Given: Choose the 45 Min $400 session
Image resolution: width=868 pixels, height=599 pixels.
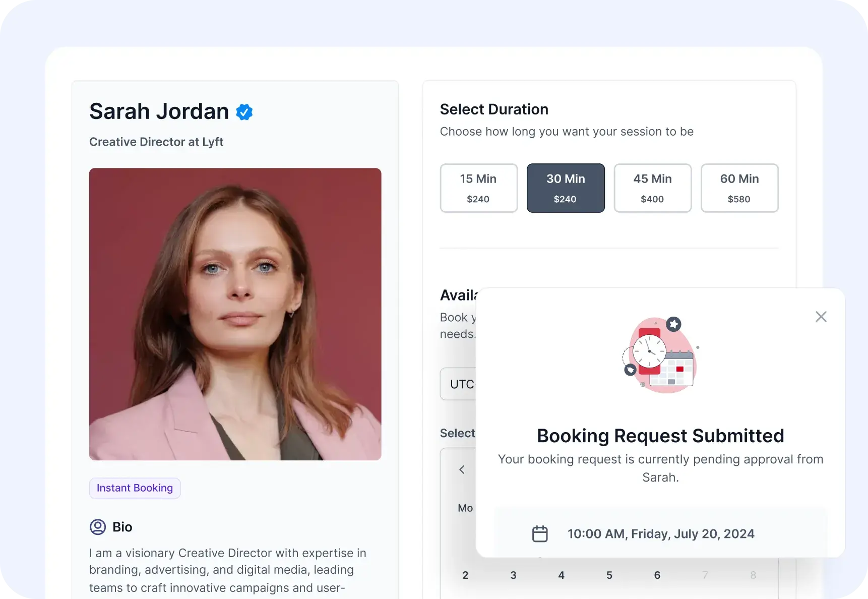Looking at the screenshot, I should 652,188.
